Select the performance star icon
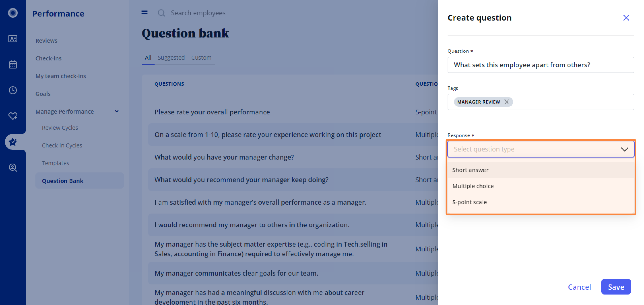This screenshot has height=305, width=644. tap(13, 142)
